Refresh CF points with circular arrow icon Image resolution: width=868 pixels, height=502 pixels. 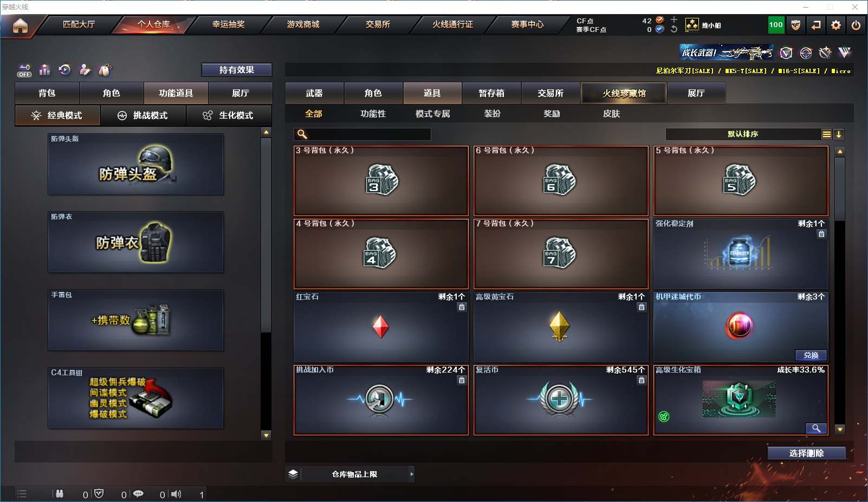[x=674, y=29]
